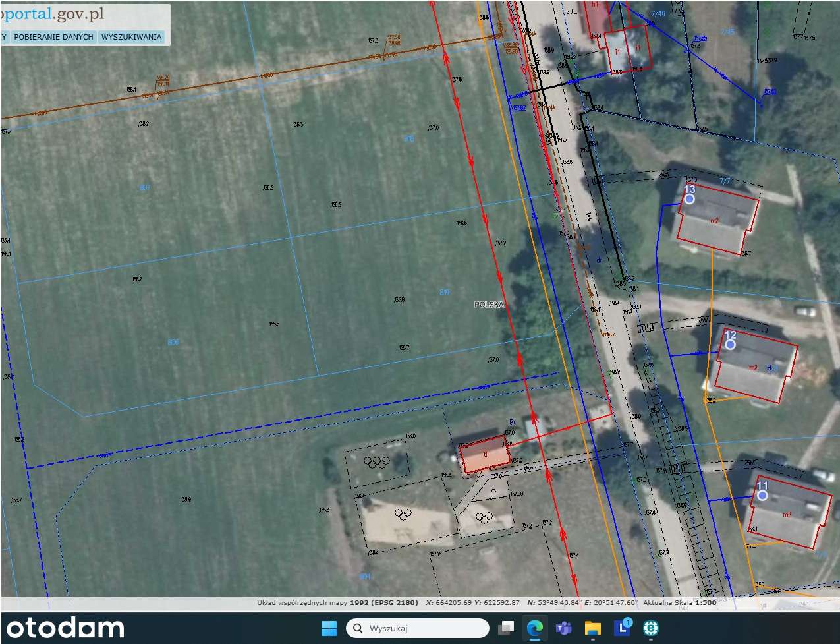This screenshot has height=644, width=840.
Task: Open the Windows Start menu
Action: [x=329, y=628]
